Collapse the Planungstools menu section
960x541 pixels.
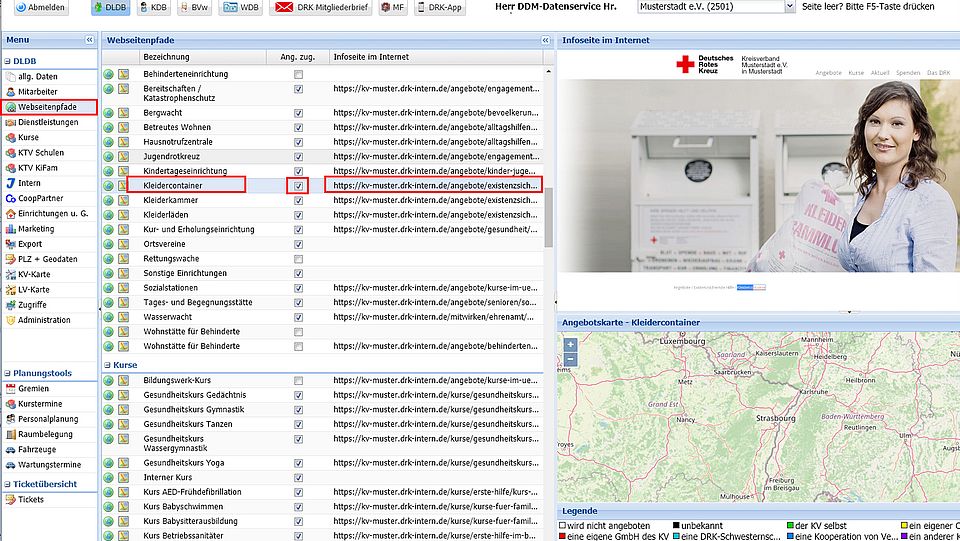click(7, 372)
